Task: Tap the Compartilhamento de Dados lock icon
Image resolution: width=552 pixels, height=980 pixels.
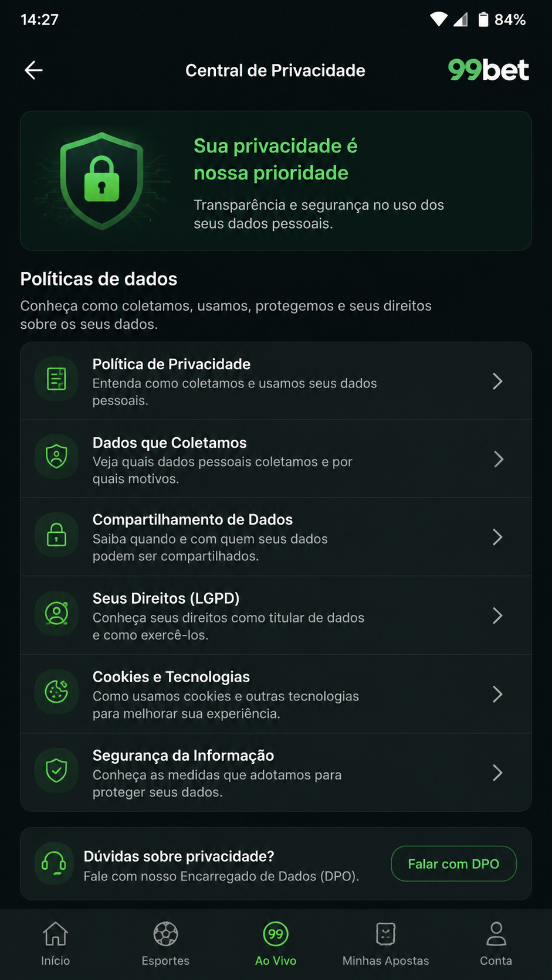Action: [x=56, y=535]
